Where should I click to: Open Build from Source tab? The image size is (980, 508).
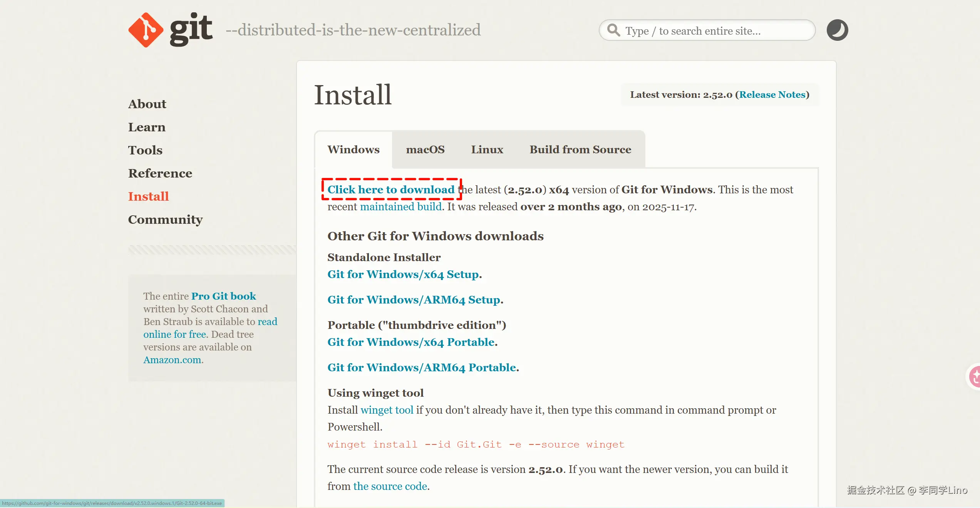click(580, 149)
